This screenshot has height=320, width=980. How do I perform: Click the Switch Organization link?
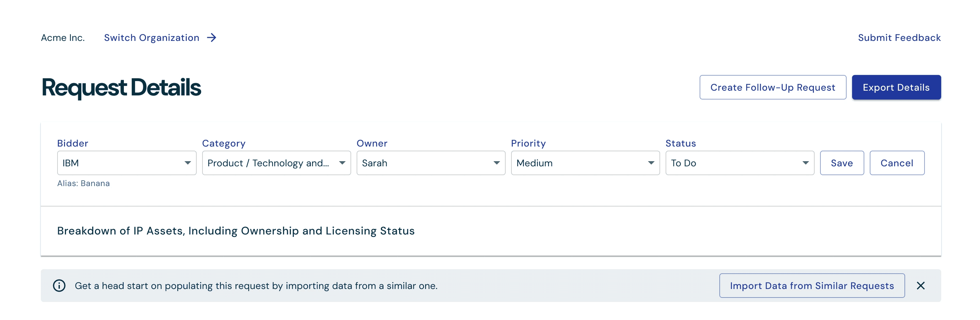[151, 38]
